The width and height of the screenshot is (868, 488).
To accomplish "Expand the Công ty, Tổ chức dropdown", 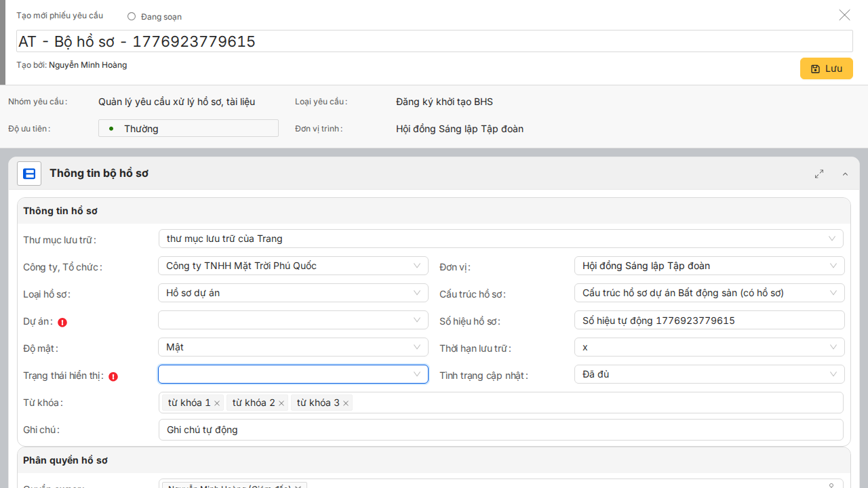I will [x=293, y=266].
